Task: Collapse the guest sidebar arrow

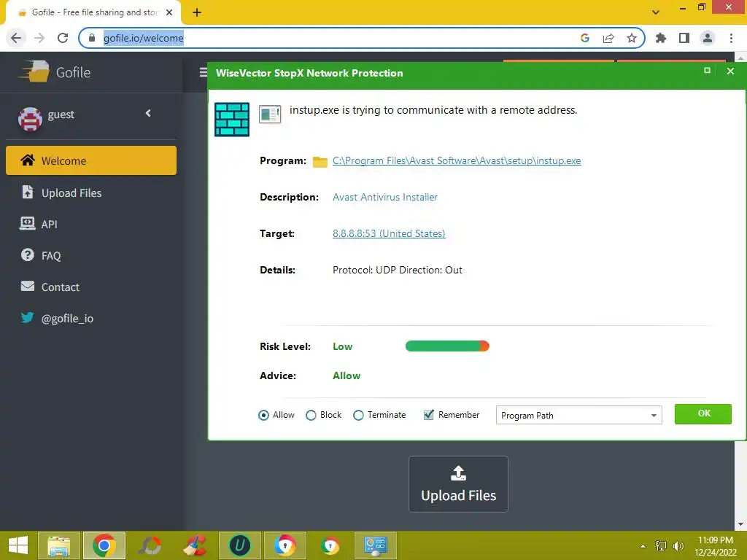Action: click(148, 113)
